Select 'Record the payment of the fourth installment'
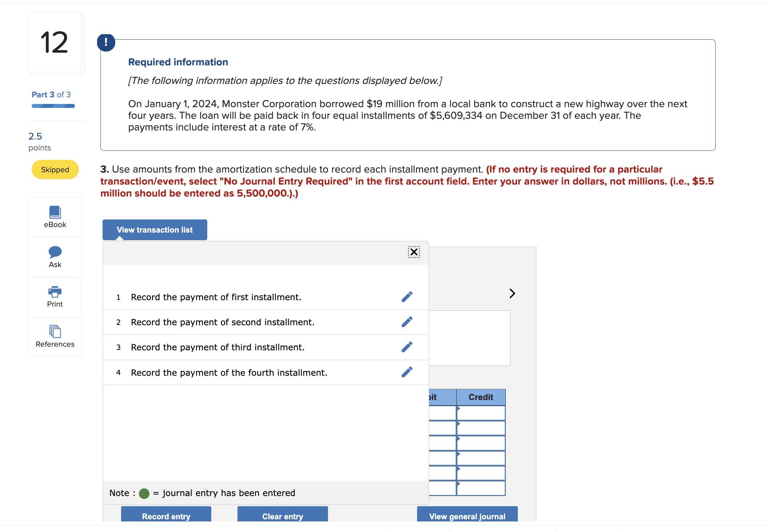Image resolution: width=768 pixels, height=532 pixels. [x=229, y=373]
